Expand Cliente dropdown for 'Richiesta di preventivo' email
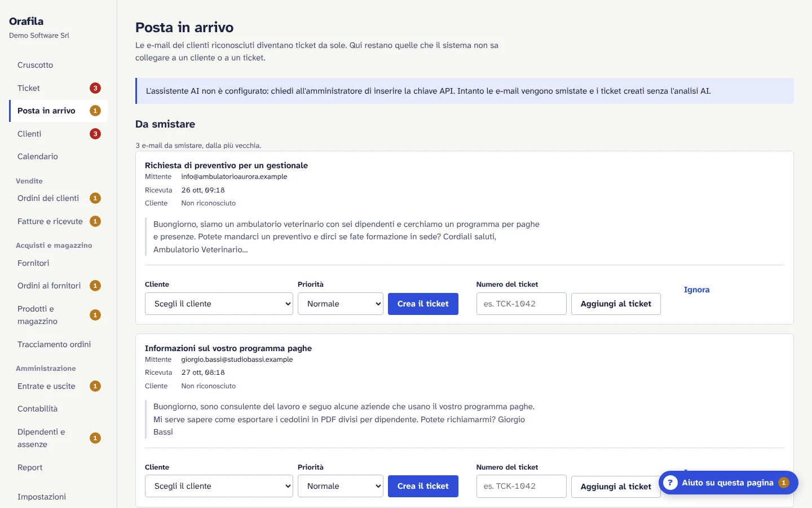The height and width of the screenshot is (508, 812). 219,304
